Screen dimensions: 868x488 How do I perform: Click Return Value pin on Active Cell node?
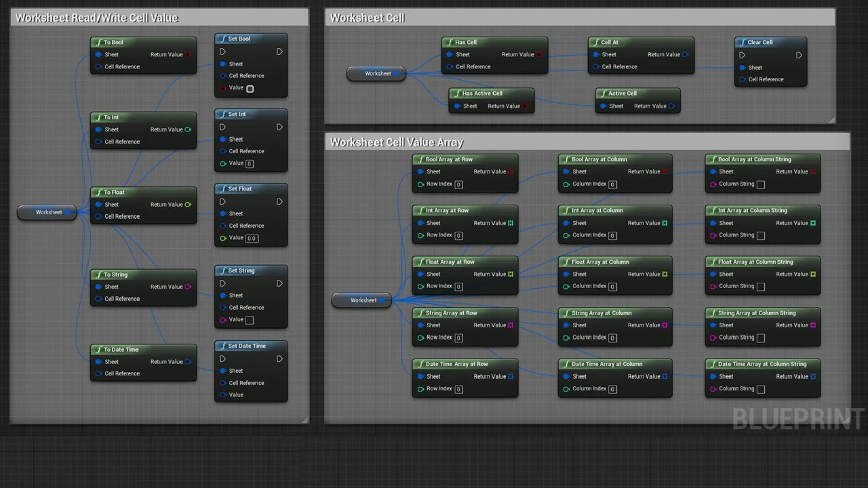coord(671,106)
